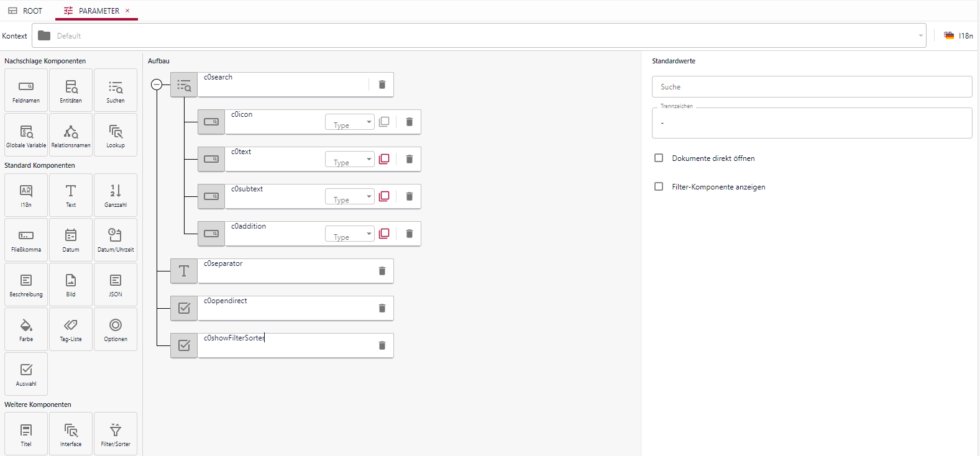Click the I18n language button

pyautogui.click(x=958, y=35)
